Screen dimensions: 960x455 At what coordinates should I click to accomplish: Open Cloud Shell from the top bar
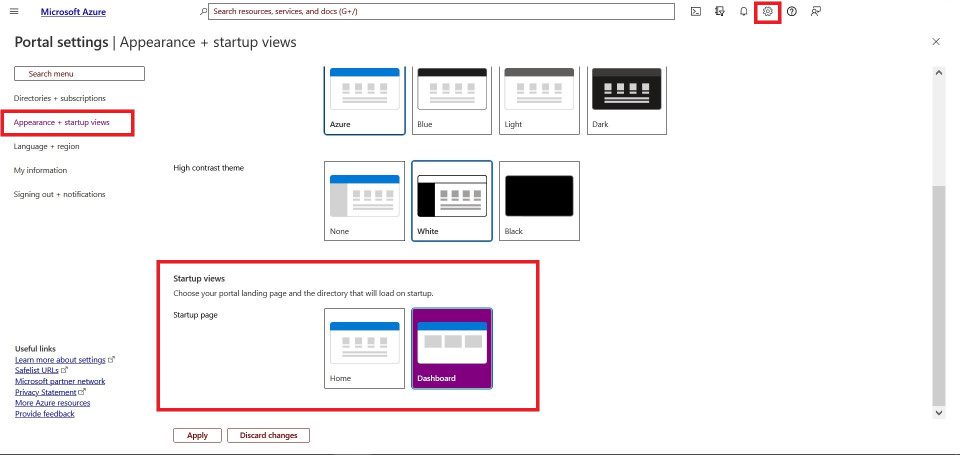pos(696,11)
